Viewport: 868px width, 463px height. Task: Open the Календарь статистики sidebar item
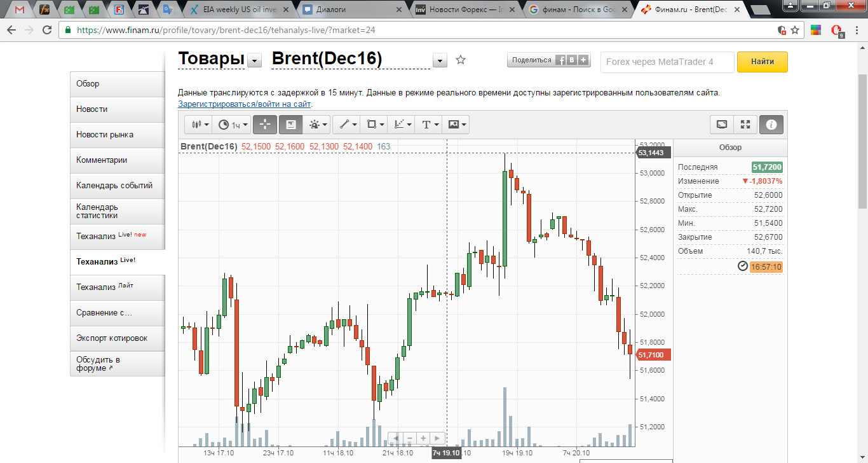point(118,211)
